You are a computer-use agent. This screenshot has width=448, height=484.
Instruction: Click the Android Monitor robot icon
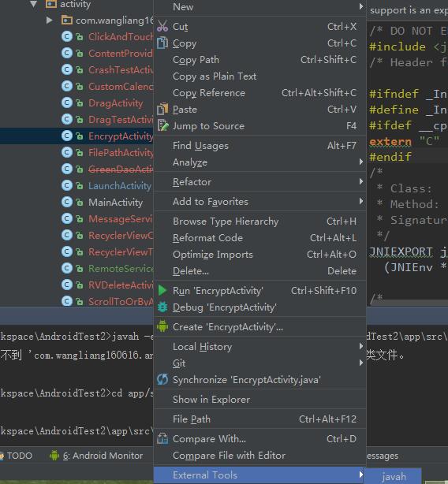pos(54,456)
